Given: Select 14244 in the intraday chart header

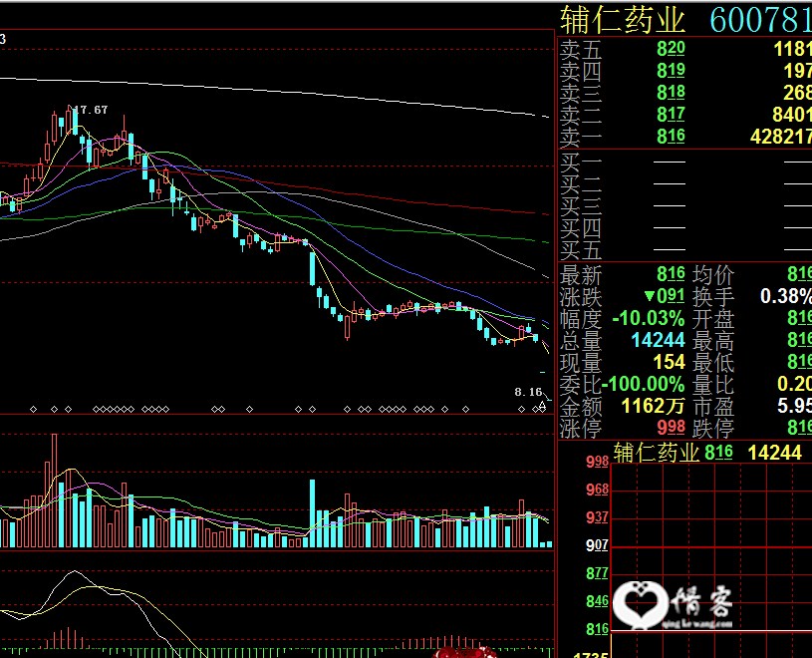Looking at the screenshot, I should pyautogui.click(x=775, y=453).
